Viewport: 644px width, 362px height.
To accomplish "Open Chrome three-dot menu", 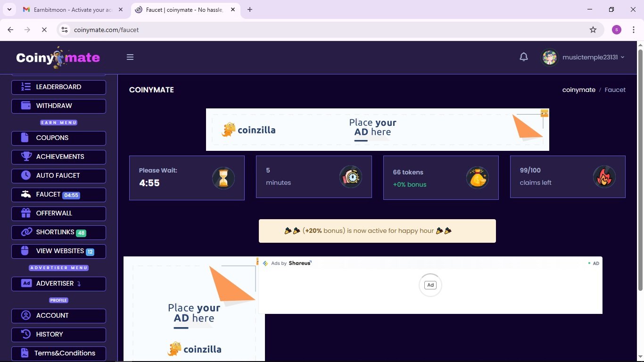I will [634, 30].
